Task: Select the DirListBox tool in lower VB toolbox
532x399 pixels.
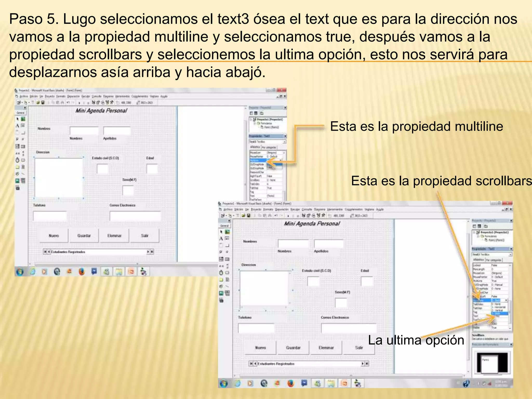Action: [x=221, y=280]
